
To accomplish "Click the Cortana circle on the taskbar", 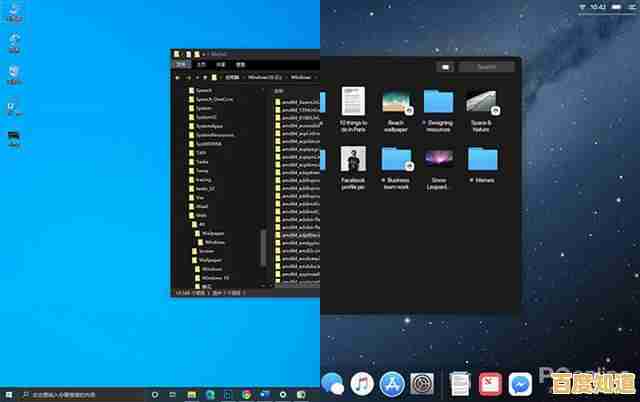I will click(155, 395).
